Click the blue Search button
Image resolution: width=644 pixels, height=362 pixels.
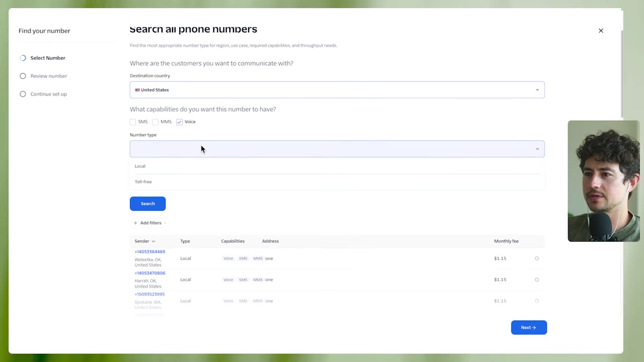click(x=147, y=204)
